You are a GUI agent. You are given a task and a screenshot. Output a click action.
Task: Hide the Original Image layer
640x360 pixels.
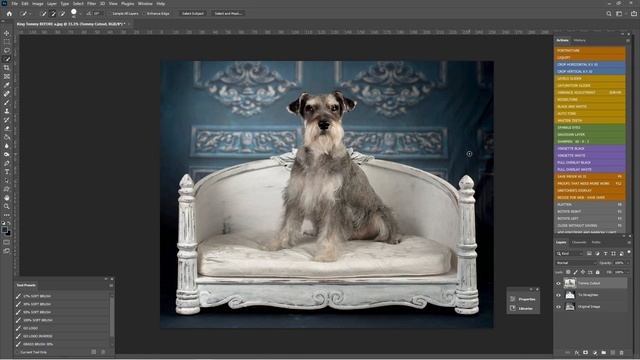(558, 307)
